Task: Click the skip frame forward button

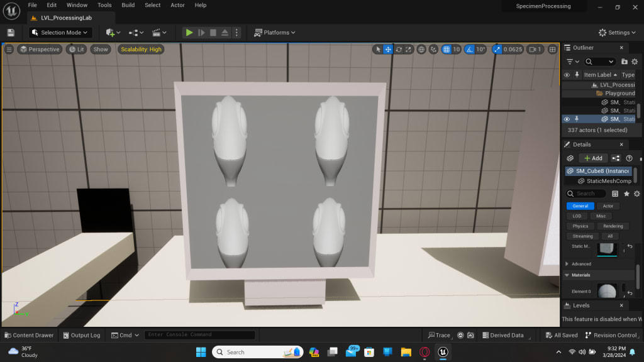Action: point(201,33)
